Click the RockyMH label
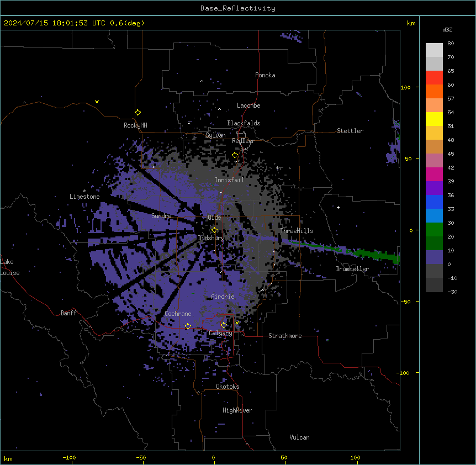 click(135, 125)
